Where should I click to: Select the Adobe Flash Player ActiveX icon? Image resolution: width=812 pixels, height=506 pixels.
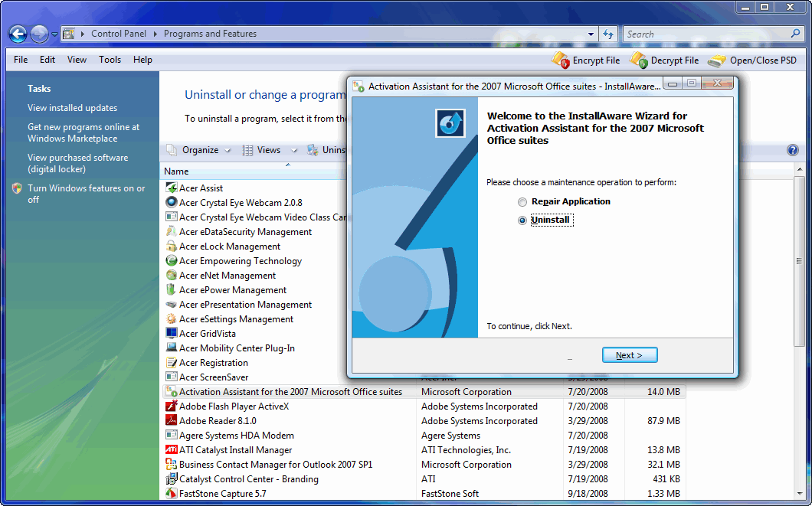(x=172, y=406)
